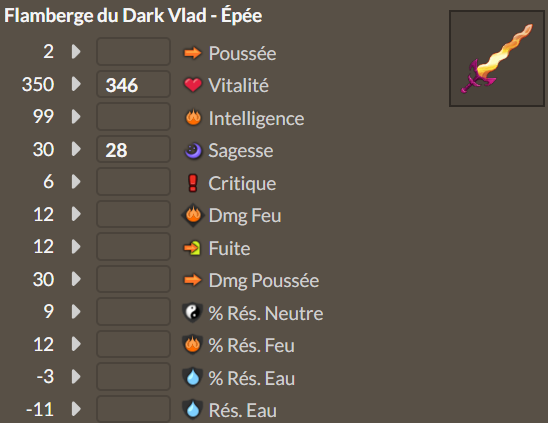Screen dimensions: 548x423
Task: Click the % Rés. Neutre yin-yang icon
Action: [192, 312]
